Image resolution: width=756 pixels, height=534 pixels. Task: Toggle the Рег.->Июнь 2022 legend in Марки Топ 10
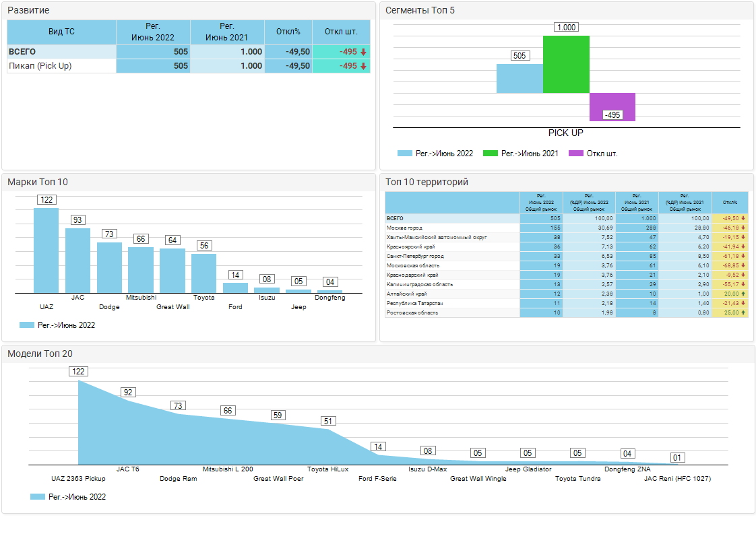pos(58,325)
